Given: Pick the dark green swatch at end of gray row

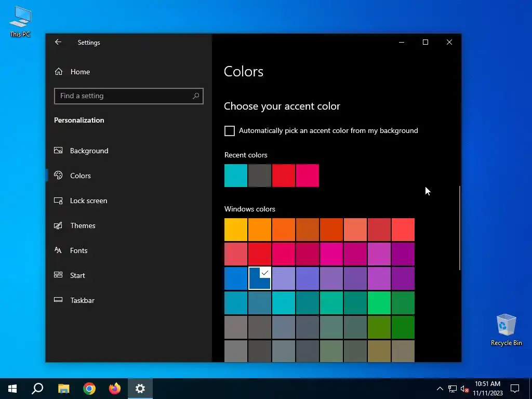Looking at the screenshot, I should (x=403, y=327).
